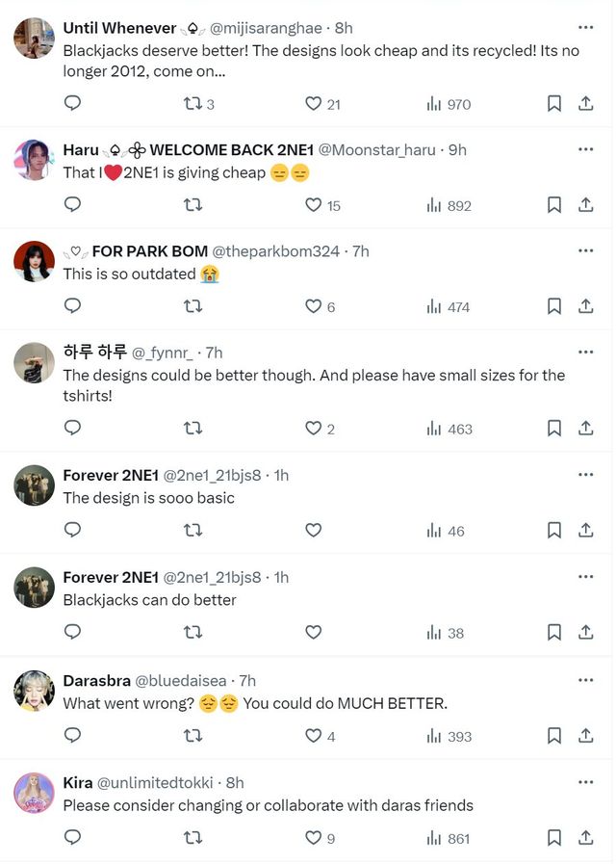Open more options on Kira's tweet
Screen dimensions: 616x864
(x=585, y=782)
